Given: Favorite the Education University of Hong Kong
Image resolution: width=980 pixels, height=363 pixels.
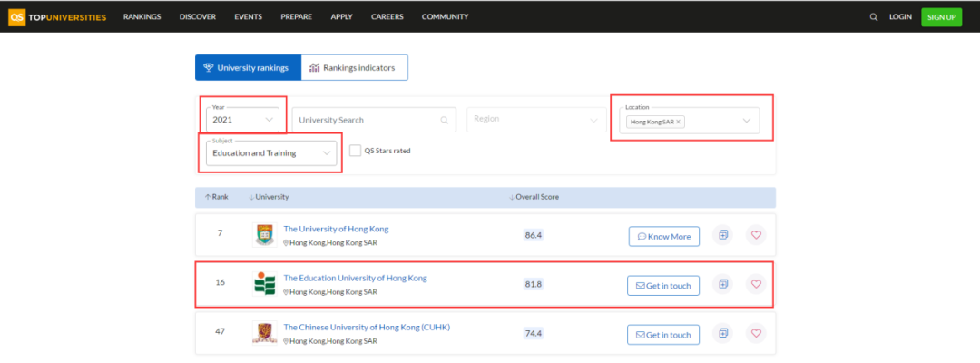Looking at the screenshot, I should point(756,284).
